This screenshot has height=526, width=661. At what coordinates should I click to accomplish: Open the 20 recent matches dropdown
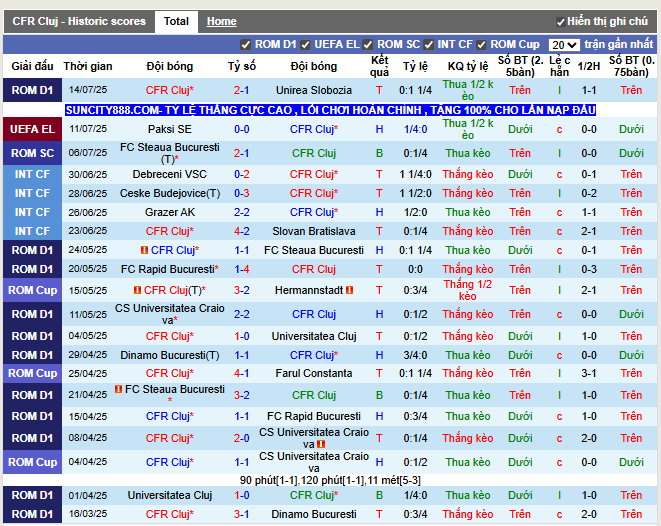[564, 45]
